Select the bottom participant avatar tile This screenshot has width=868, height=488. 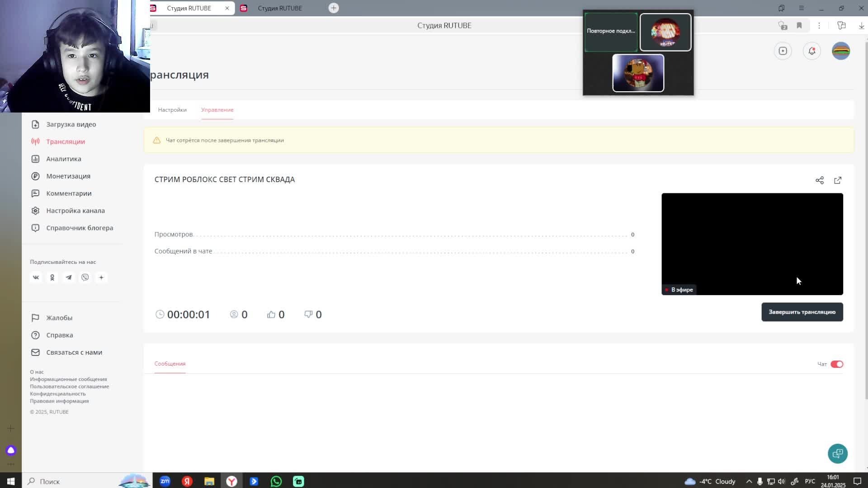(638, 73)
